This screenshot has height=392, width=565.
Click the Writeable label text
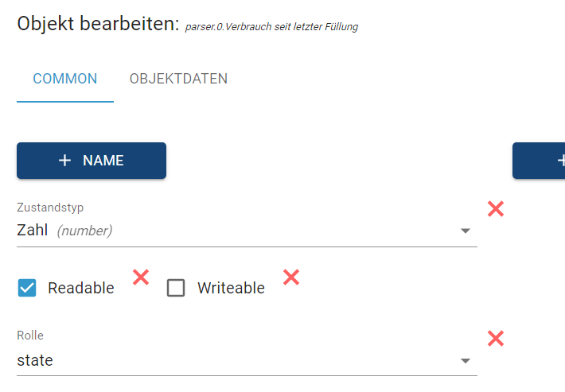tap(231, 288)
